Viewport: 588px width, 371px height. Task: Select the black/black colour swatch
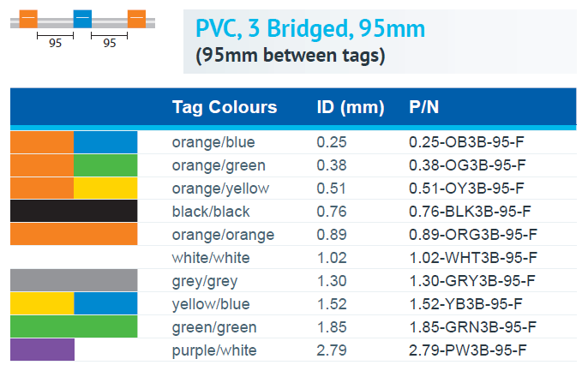tap(74, 211)
